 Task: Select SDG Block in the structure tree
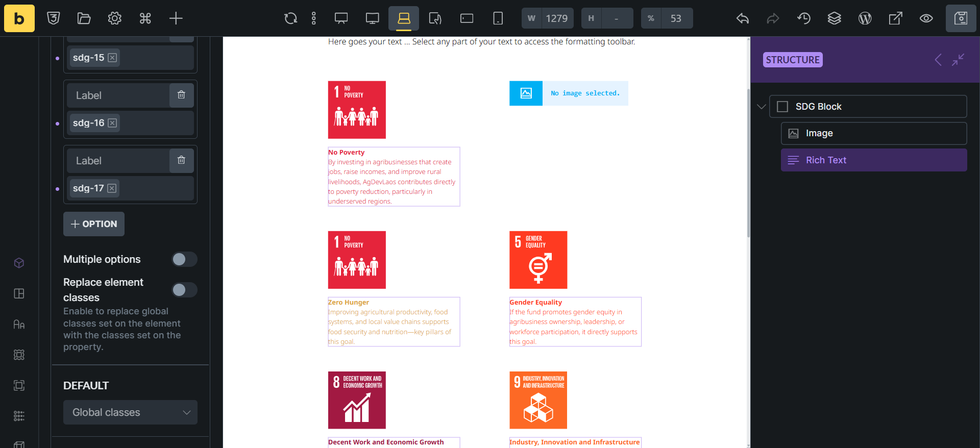point(868,107)
